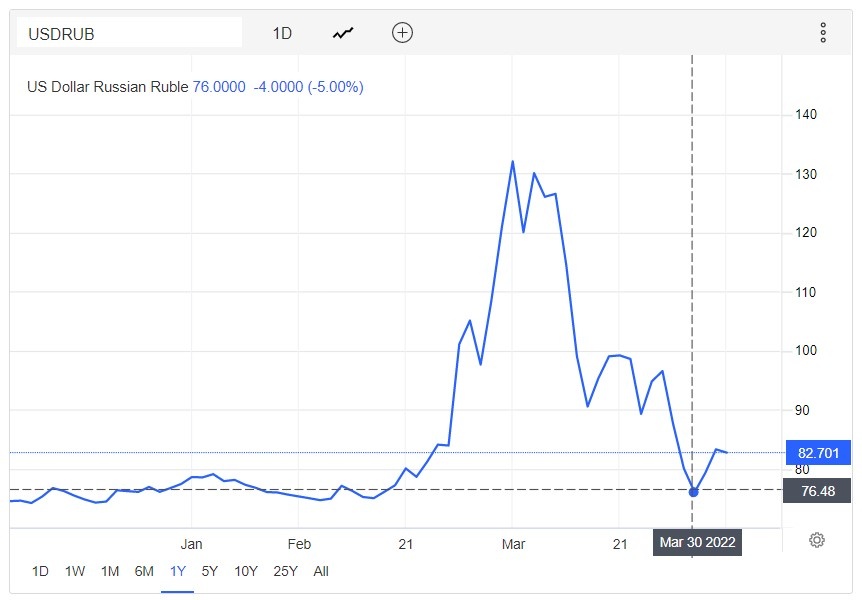The width and height of the screenshot is (862, 600).
Task: Click the data point dot on chart
Action: click(693, 491)
